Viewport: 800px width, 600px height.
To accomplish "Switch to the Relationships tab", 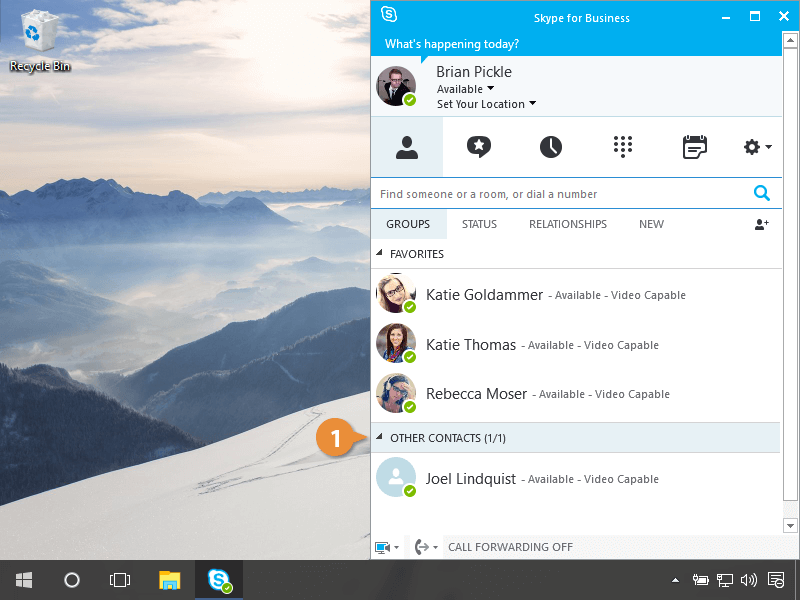I will click(567, 224).
